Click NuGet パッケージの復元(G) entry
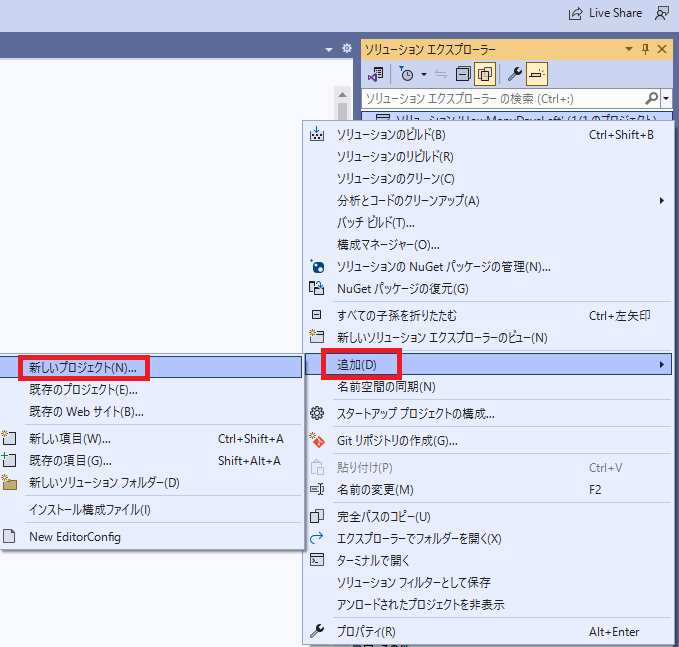The image size is (679, 647). coord(489,289)
